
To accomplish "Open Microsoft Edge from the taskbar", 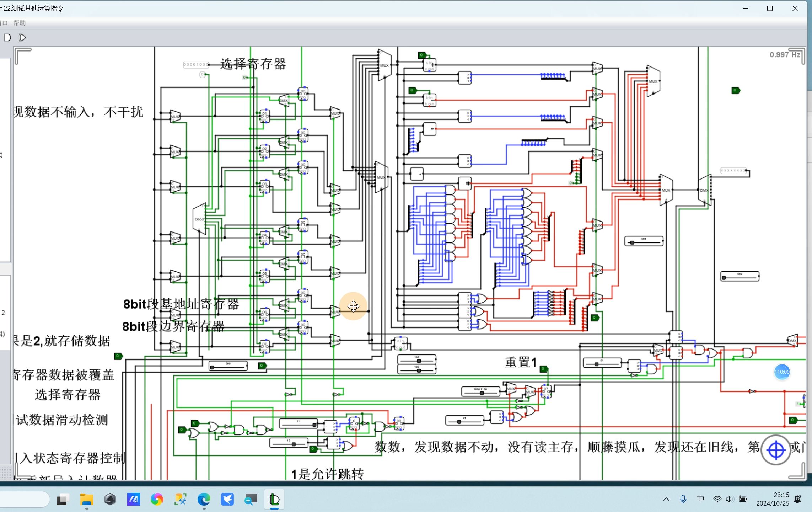I will [x=204, y=500].
